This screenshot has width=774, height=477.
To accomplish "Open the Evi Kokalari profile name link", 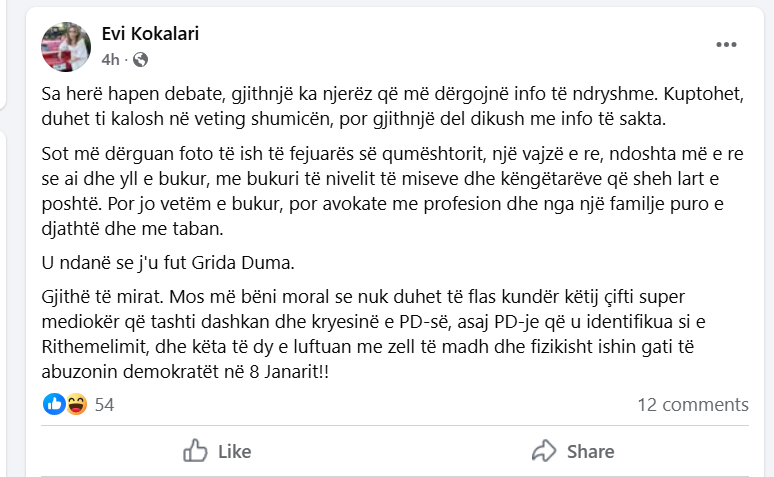I will click(x=150, y=34).
